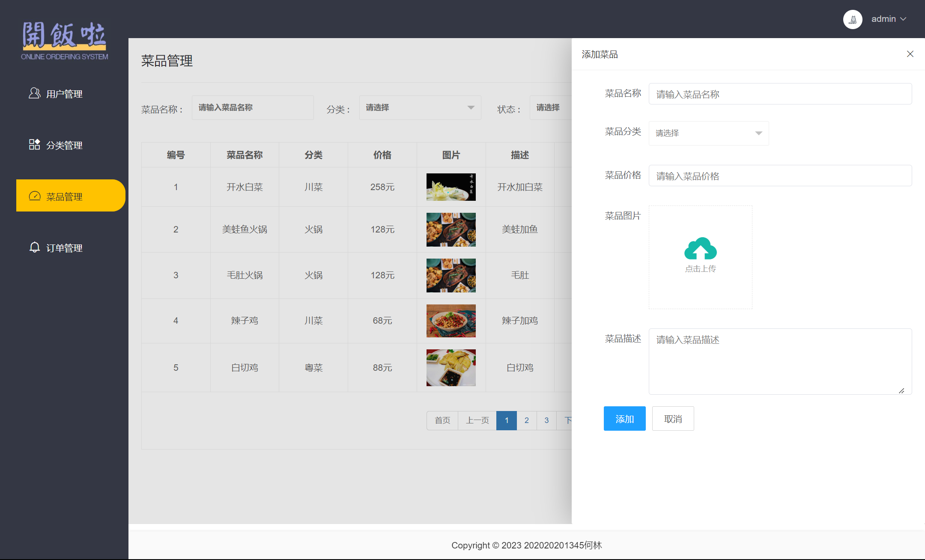
Task: Select page 2 in pagination
Action: pos(527,420)
